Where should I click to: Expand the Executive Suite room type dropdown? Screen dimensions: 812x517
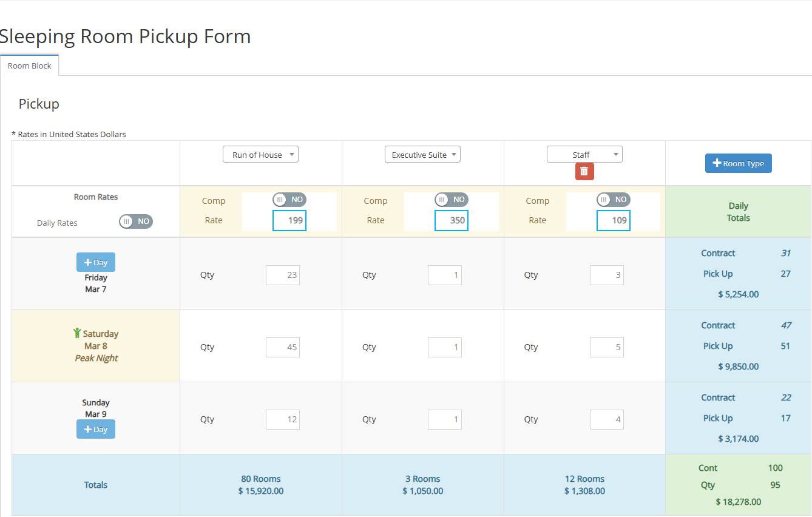click(422, 155)
